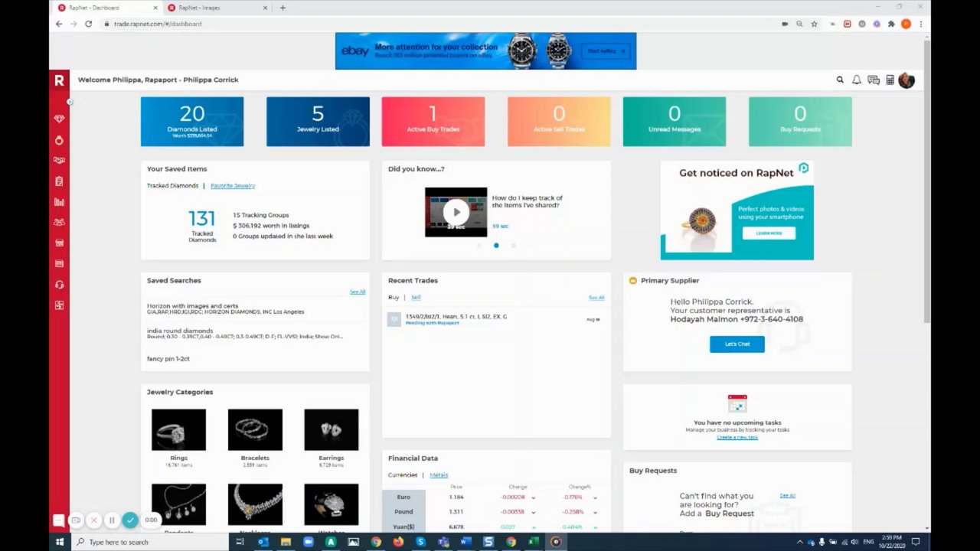
Task: Expand the Euro row chevron
Action: (595, 497)
